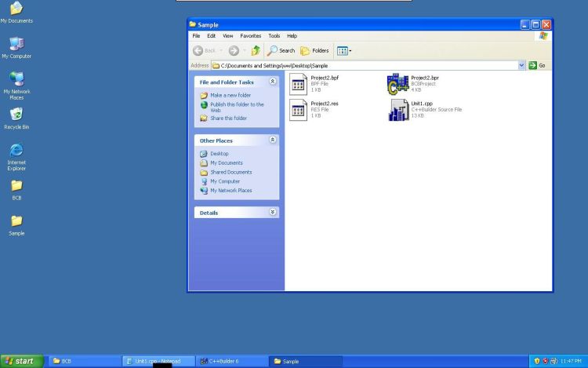Open the View menu
588x368 pixels.
coord(227,36)
